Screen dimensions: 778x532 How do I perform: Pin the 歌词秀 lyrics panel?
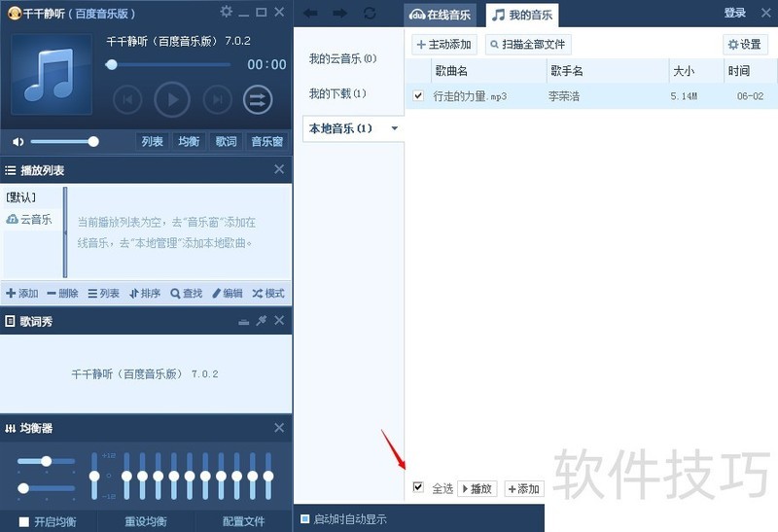pyautogui.click(x=261, y=321)
